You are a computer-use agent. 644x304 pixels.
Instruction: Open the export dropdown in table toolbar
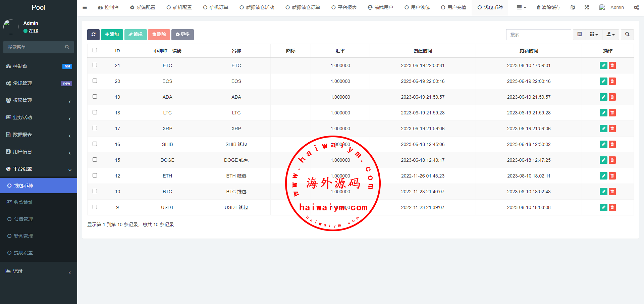(610, 35)
